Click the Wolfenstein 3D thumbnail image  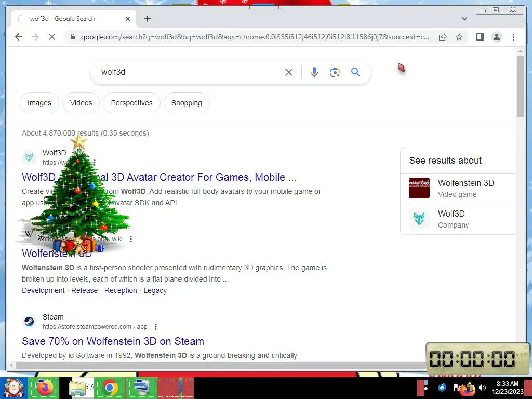419,188
